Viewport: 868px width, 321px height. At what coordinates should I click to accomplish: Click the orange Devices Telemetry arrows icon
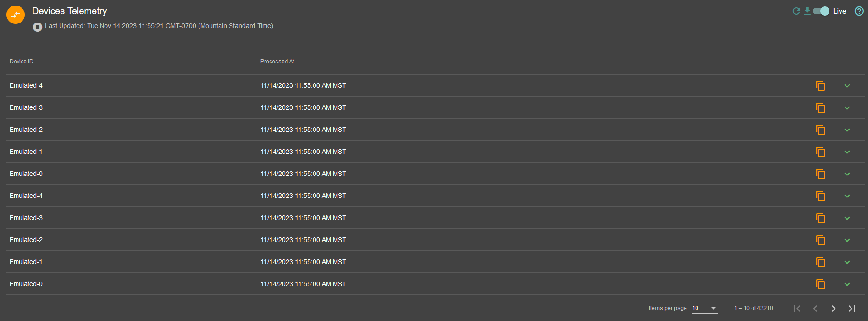pyautogui.click(x=16, y=15)
